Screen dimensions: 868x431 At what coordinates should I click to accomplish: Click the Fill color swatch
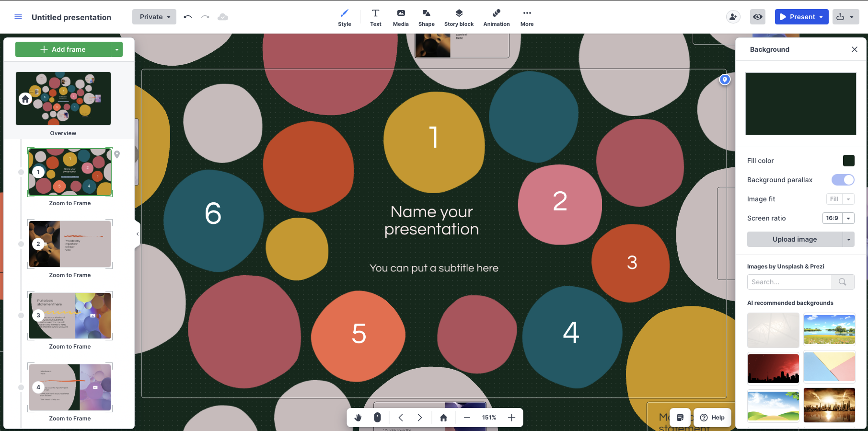(848, 161)
